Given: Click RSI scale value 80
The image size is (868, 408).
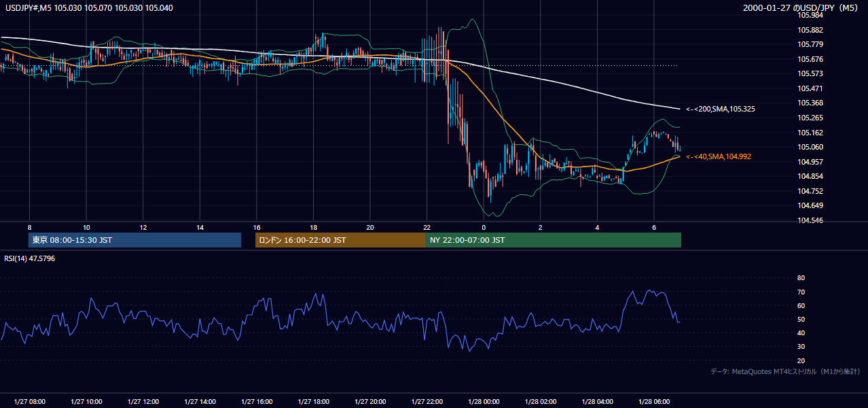Looking at the screenshot, I should (801, 278).
